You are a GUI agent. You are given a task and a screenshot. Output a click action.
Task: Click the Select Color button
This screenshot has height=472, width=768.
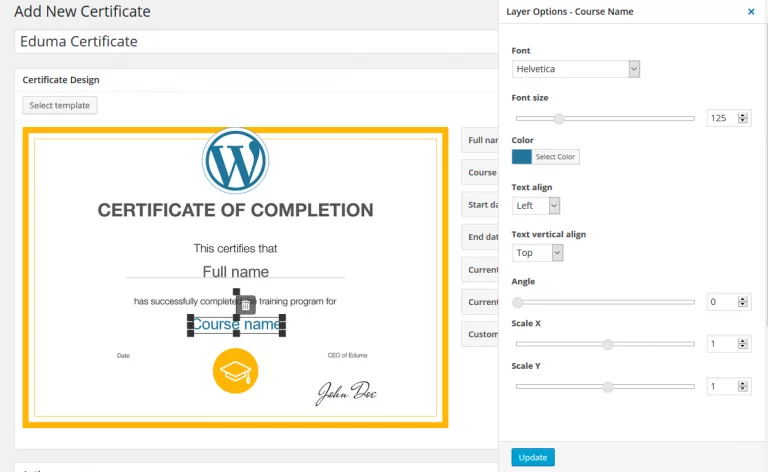click(x=555, y=157)
